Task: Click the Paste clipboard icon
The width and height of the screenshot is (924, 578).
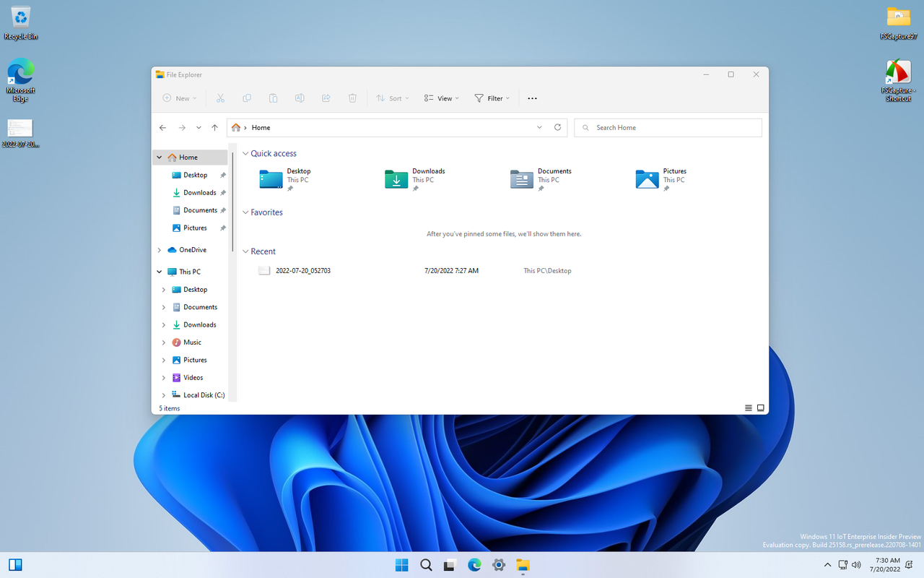Action: 273,98
